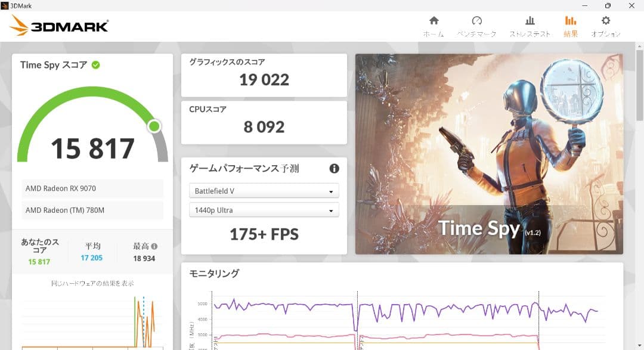Open the 1440p Ultra quality dropdown
644x350 pixels.
tap(264, 210)
